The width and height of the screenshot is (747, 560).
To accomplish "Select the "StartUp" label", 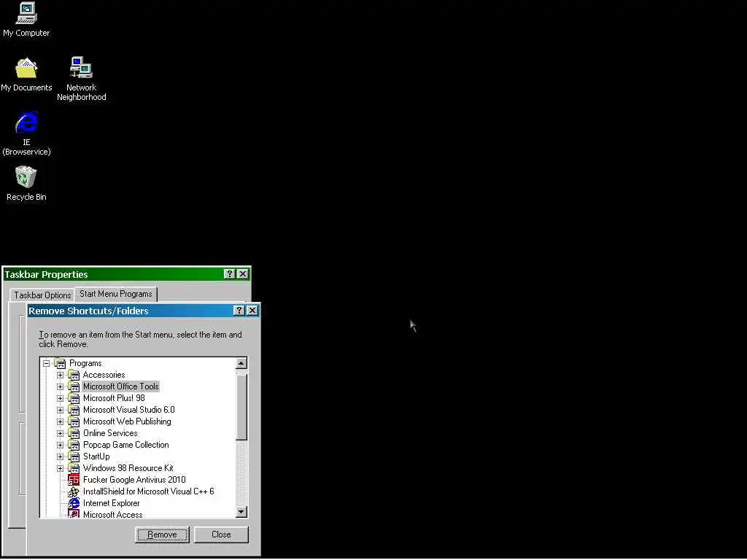I will 96,456.
